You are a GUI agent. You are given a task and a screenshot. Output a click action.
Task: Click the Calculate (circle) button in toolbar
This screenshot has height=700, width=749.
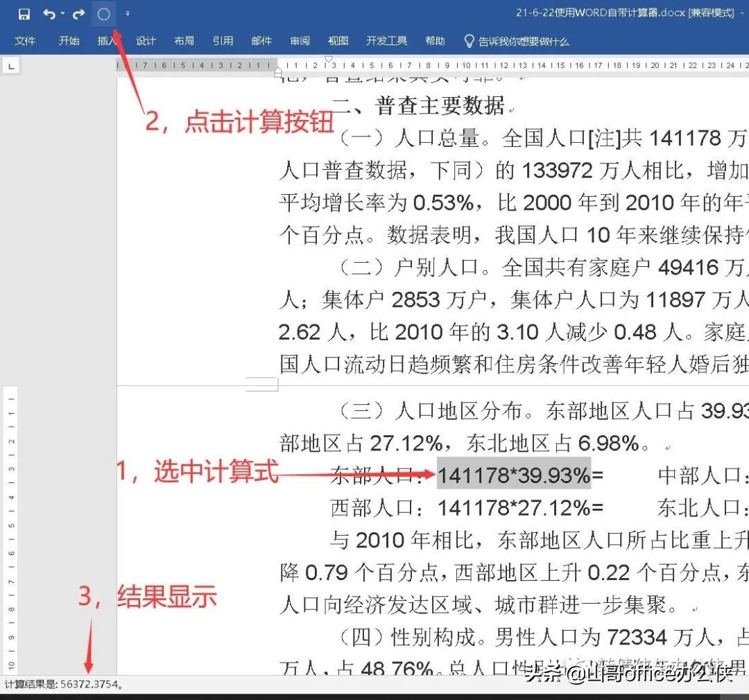click(x=103, y=13)
